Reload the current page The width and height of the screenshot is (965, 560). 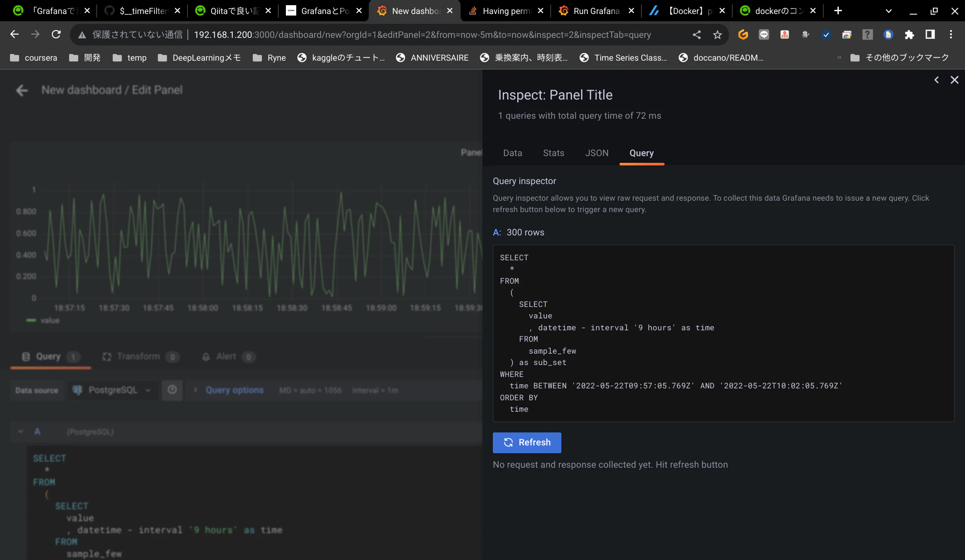56,35
